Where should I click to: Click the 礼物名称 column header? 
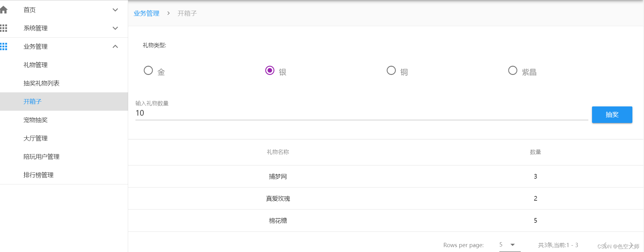[x=278, y=152]
